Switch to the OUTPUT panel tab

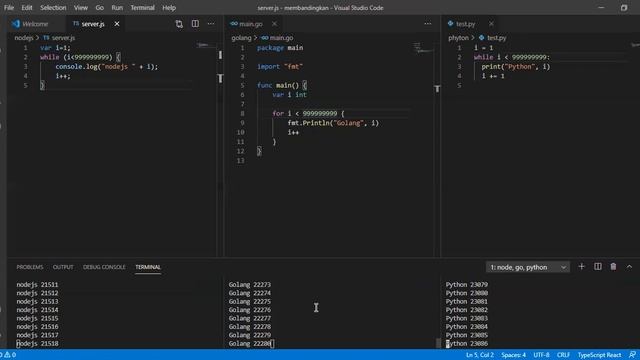[63, 267]
